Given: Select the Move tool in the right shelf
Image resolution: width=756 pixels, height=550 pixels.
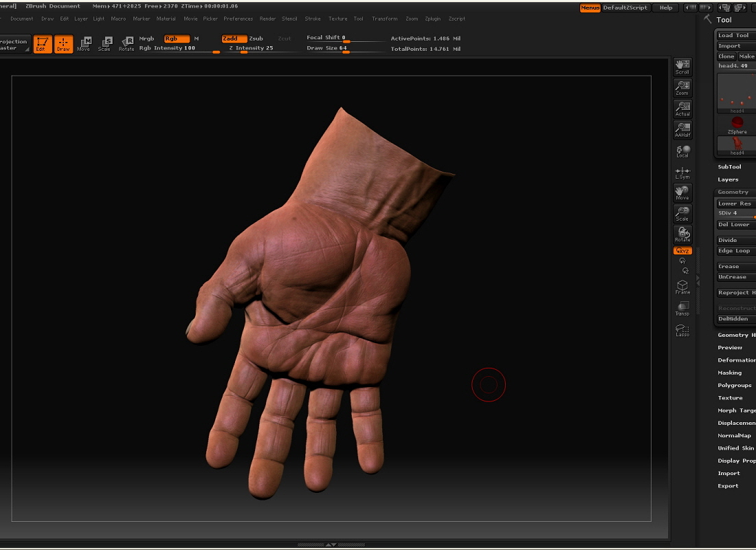Looking at the screenshot, I should 682,191.
